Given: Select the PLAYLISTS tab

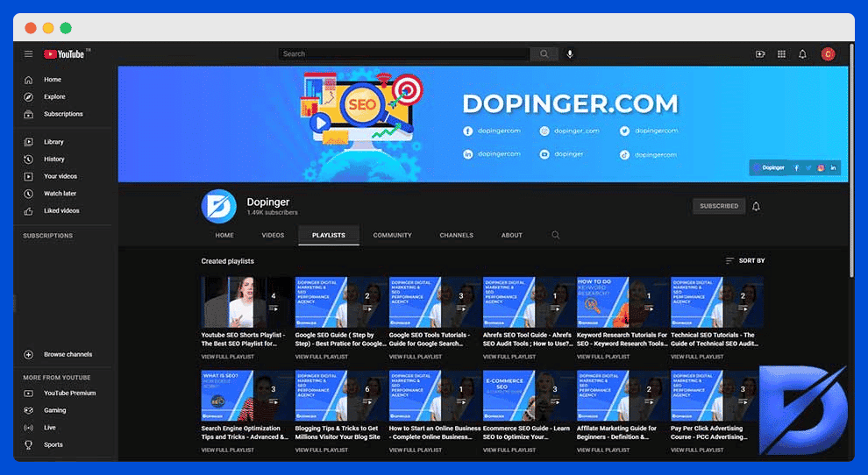Looking at the screenshot, I should [328, 235].
